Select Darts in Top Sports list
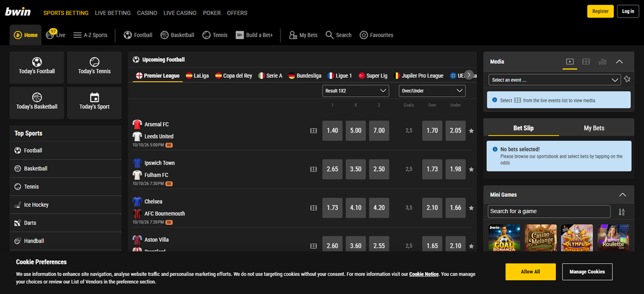 65,222
